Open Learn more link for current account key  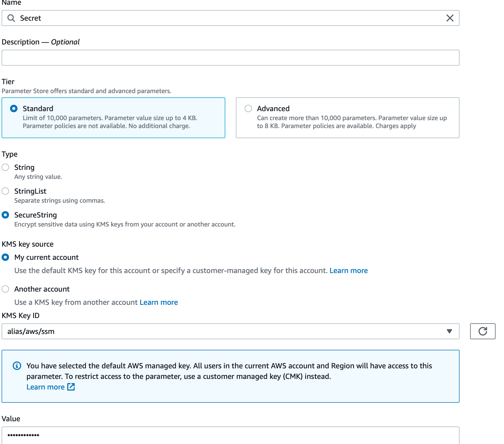coord(349,270)
